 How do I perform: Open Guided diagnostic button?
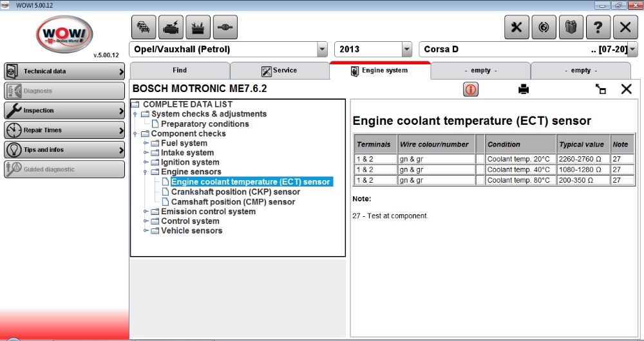[64, 169]
